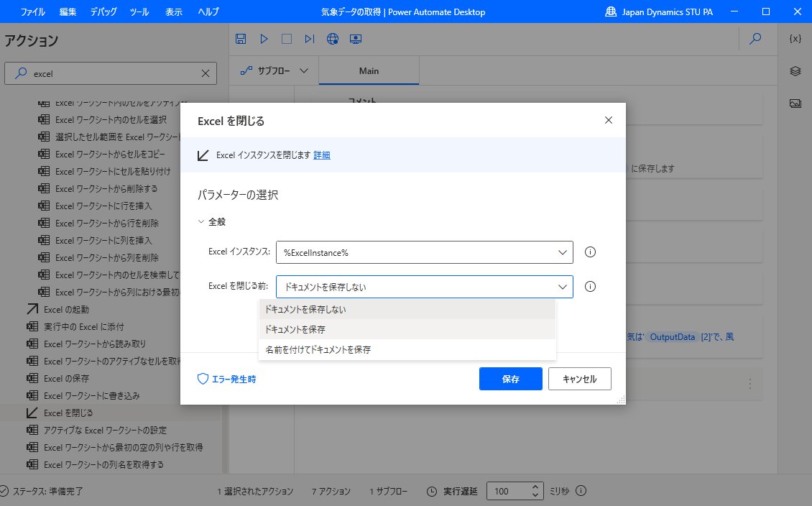Viewport: 812px width, 506px height.
Task: Open the ファイル menu
Action: [x=32, y=12]
